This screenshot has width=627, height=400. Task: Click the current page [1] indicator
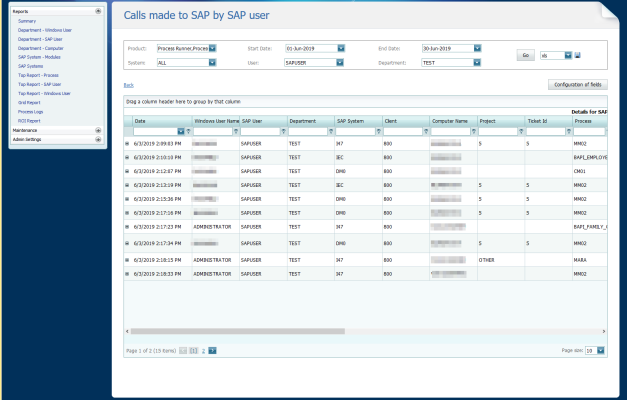click(x=194, y=351)
